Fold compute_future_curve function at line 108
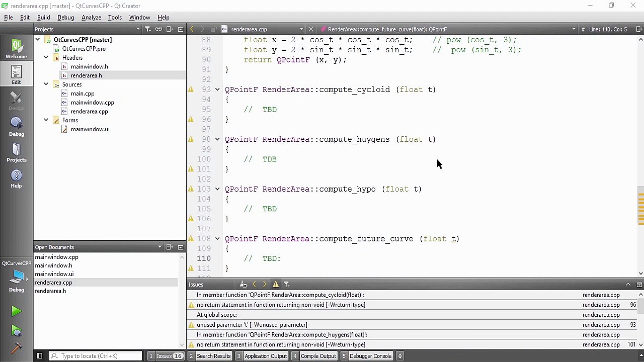Screen dimensions: 644x362 (217, 239)
